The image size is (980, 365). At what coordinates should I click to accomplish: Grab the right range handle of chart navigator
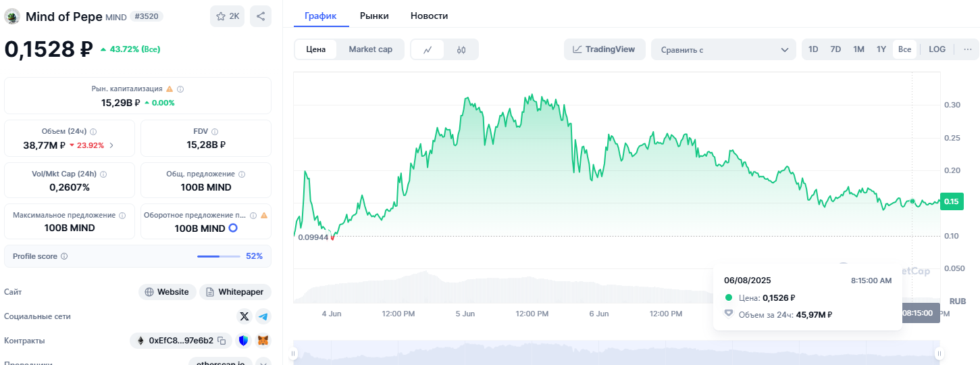pyautogui.click(x=939, y=354)
